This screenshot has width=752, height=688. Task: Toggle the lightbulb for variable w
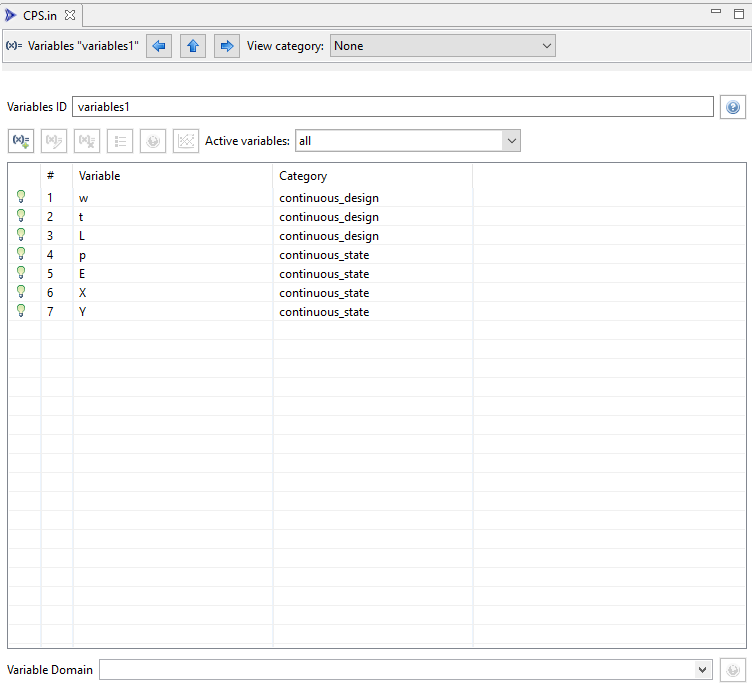click(x=21, y=198)
